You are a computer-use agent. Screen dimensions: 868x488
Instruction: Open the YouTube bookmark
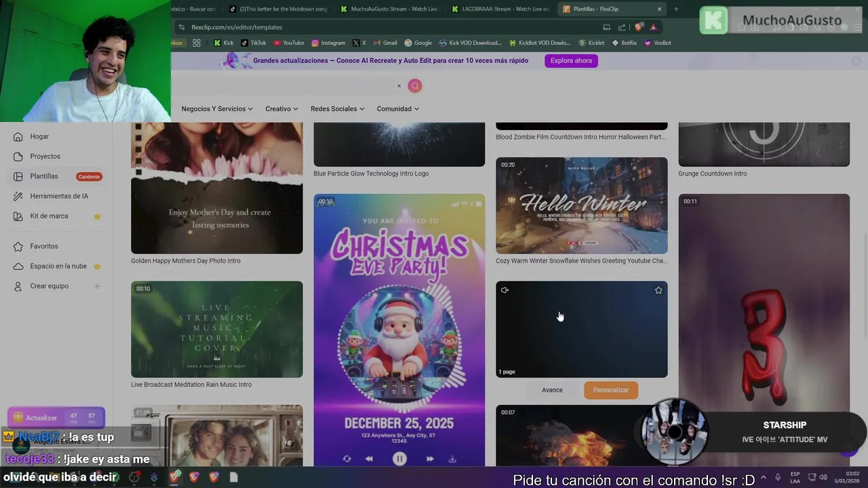[289, 43]
